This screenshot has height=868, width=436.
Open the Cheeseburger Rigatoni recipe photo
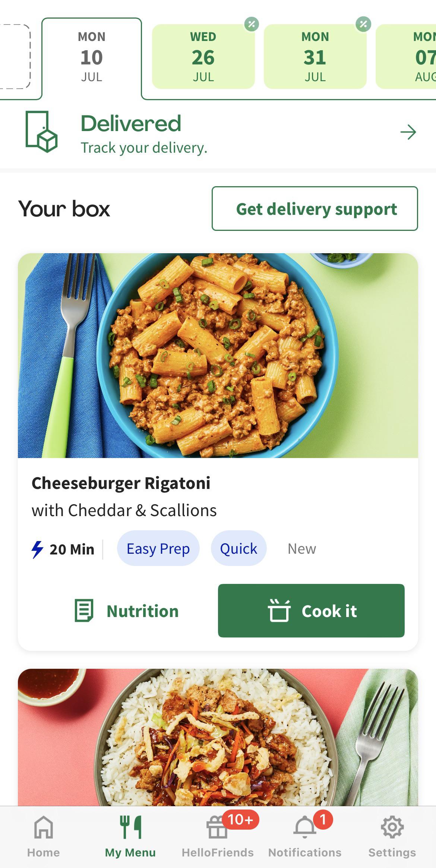[218, 356]
